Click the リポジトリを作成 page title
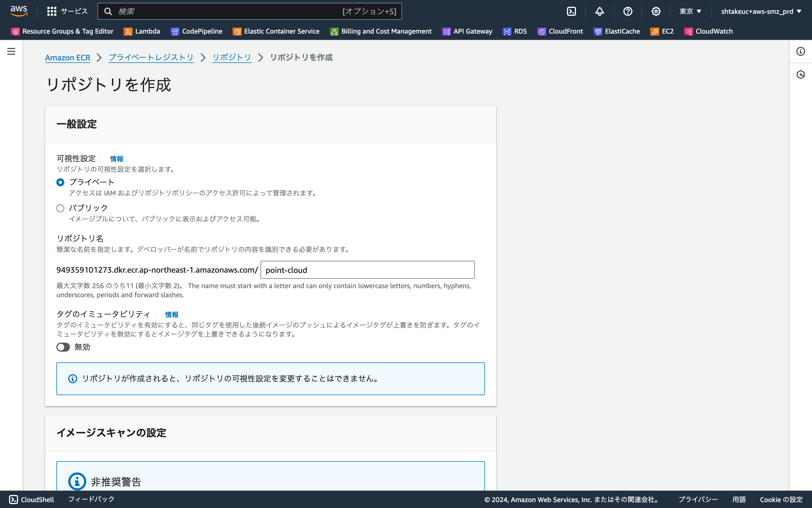This screenshot has width=812, height=508. click(x=108, y=85)
